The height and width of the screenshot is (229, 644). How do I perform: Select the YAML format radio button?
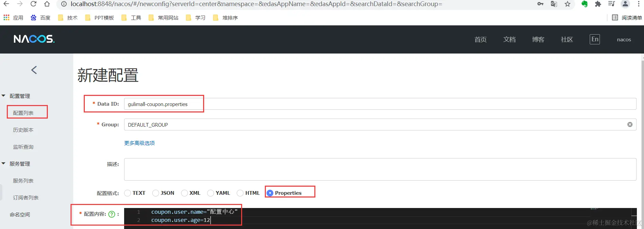(211, 193)
